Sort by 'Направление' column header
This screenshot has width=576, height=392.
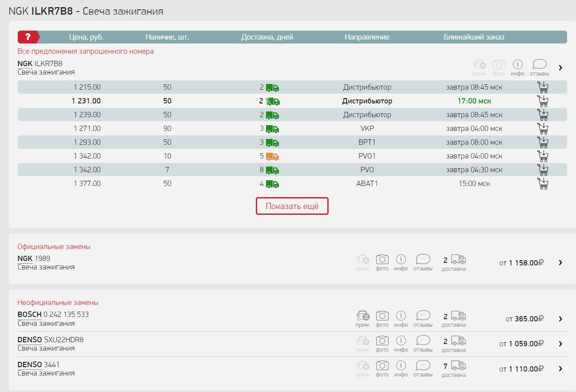click(367, 37)
